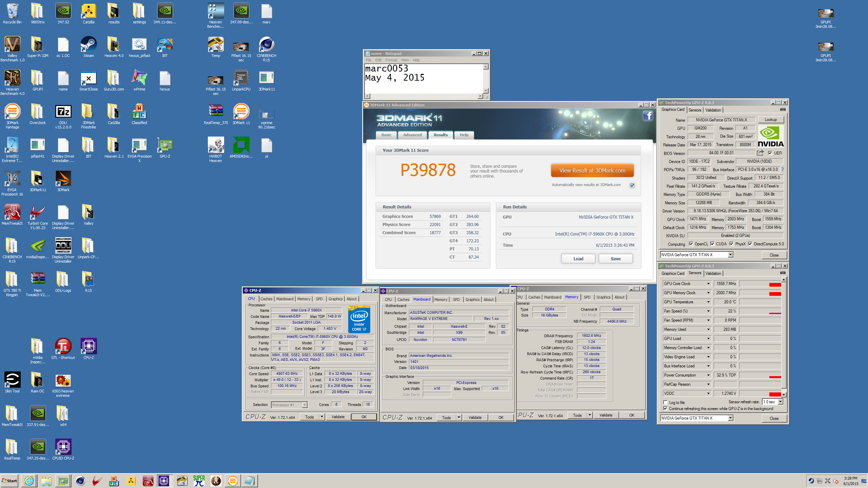Open the TurboV Core V1.00.23 icon

(38, 217)
